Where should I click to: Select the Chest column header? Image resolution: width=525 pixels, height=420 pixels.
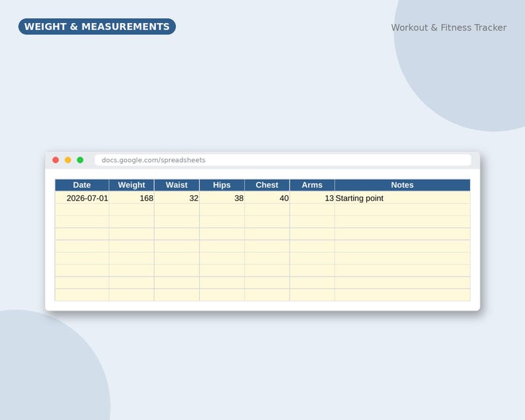(267, 185)
